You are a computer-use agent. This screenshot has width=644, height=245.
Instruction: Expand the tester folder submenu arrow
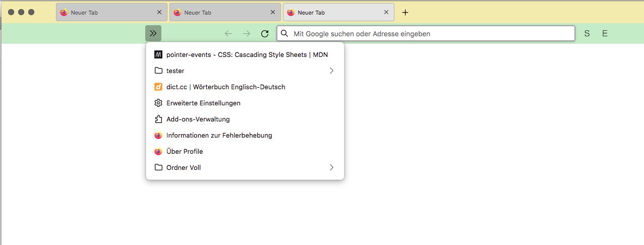click(331, 71)
